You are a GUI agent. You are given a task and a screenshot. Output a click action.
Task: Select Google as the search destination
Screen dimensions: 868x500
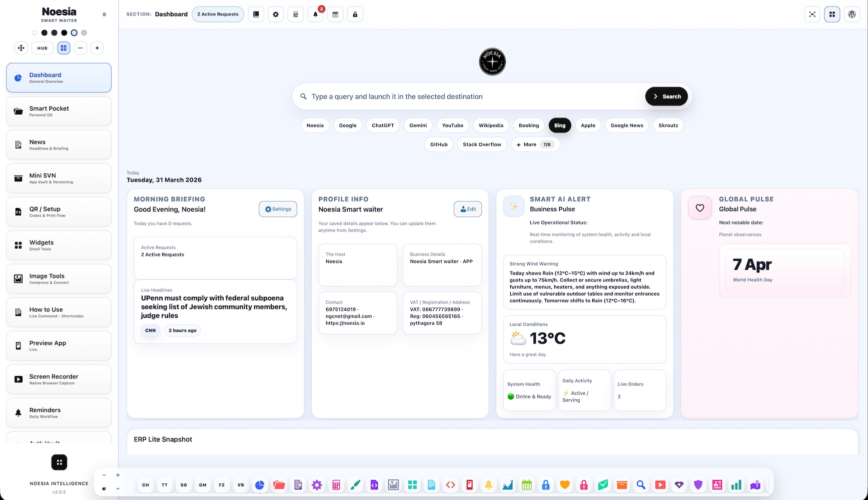pos(348,125)
